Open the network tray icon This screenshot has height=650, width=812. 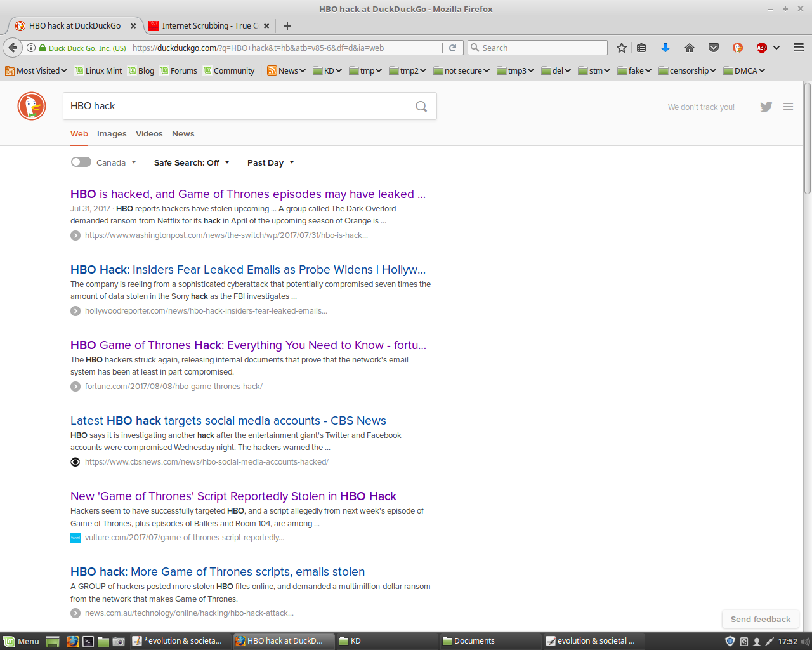tap(769, 641)
